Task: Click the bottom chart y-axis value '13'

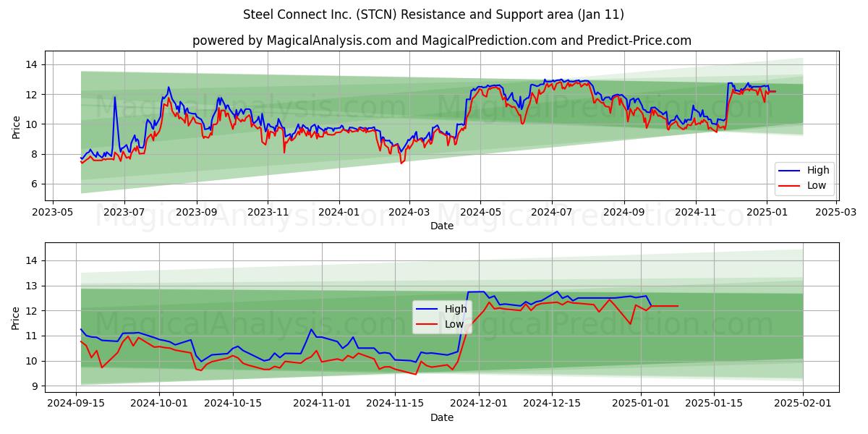Action: (33, 286)
